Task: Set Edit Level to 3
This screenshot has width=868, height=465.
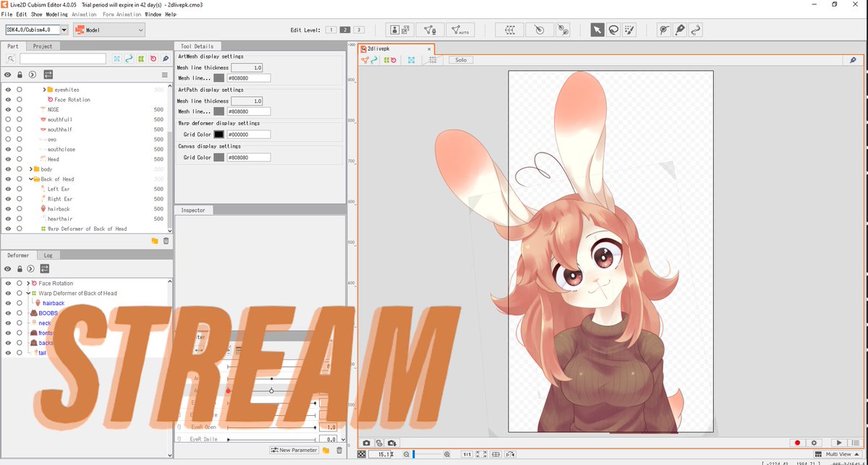Action: (359, 30)
